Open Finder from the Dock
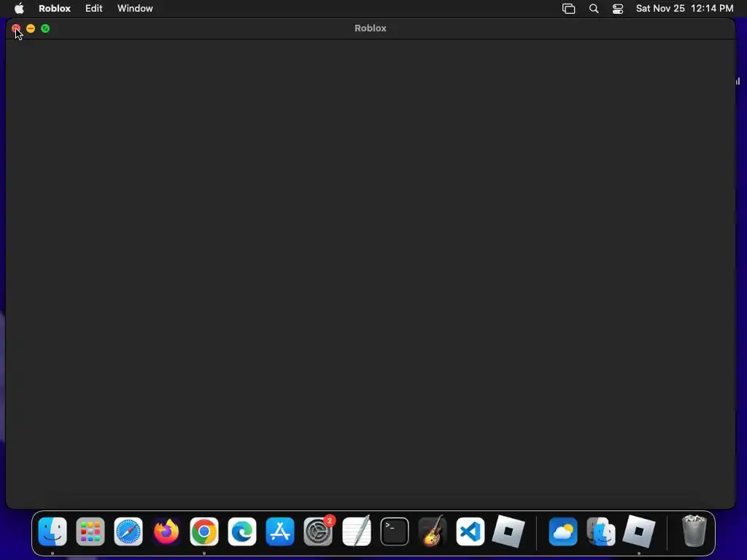The image size is (747, 560). click(53, 532)
